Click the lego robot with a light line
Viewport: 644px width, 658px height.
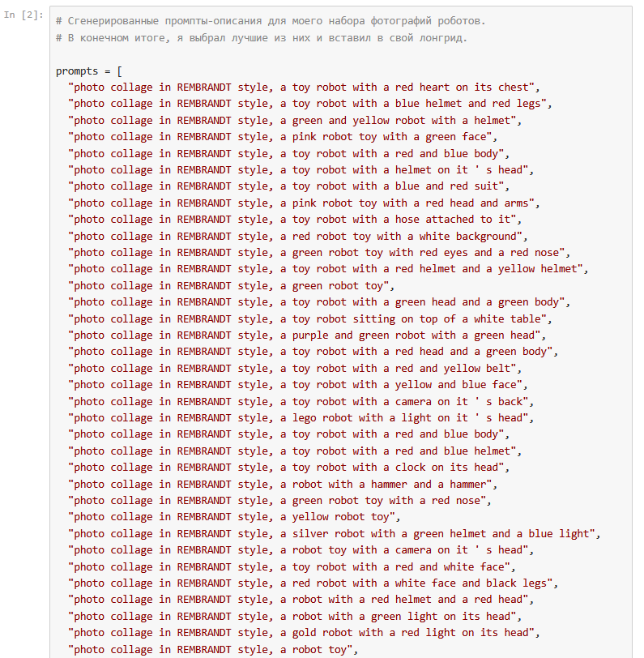tap(297, 418)
